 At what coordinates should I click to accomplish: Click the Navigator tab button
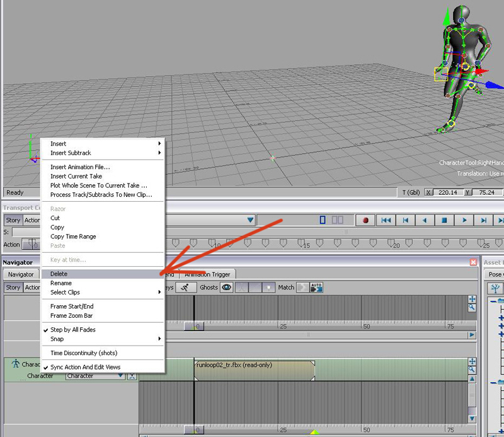point(21,274)
